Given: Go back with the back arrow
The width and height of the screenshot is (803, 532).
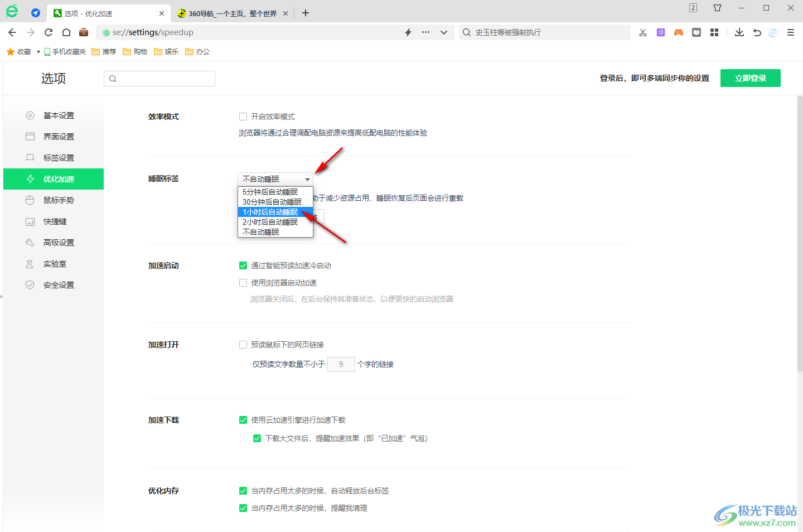Looking at the screenshot, I should 12,32.
